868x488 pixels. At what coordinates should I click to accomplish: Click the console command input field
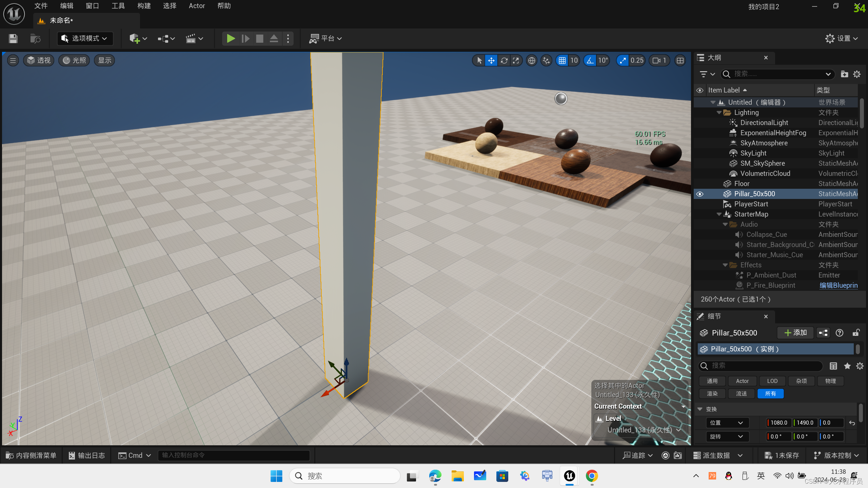[234, 455]
